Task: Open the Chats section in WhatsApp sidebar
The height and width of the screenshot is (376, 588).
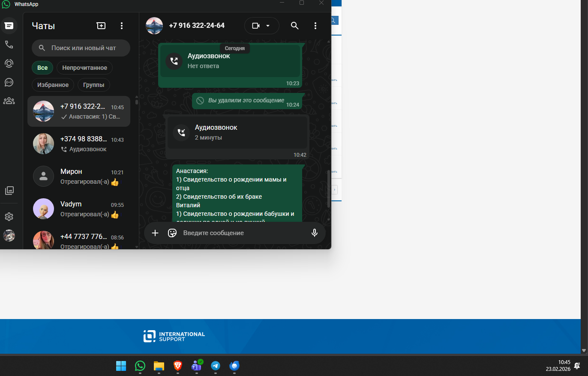Action: click(x=9, y=26)
